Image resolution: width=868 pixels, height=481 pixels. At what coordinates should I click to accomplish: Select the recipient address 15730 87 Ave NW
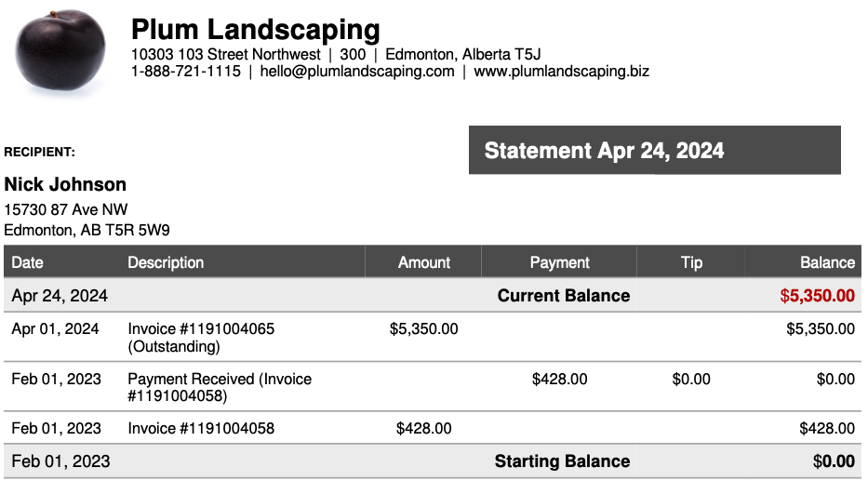pos(66,210)
